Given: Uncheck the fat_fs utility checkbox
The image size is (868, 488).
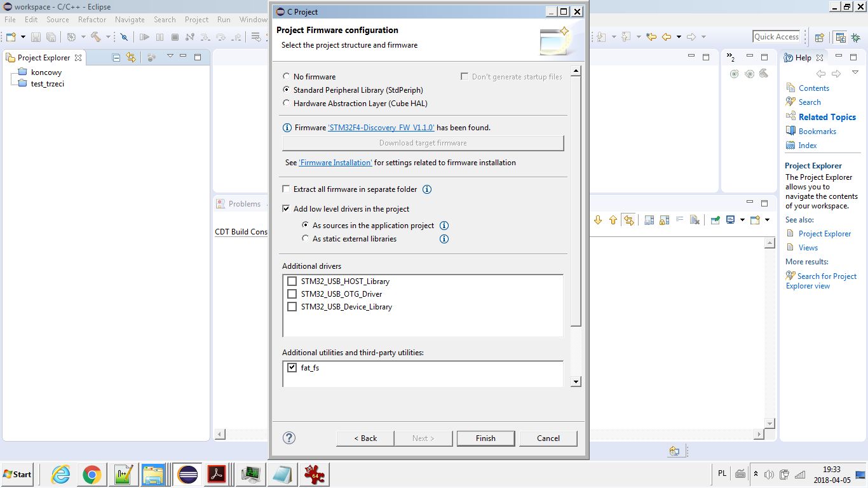Looking at the screenshot, I should (x=292, y=367).
